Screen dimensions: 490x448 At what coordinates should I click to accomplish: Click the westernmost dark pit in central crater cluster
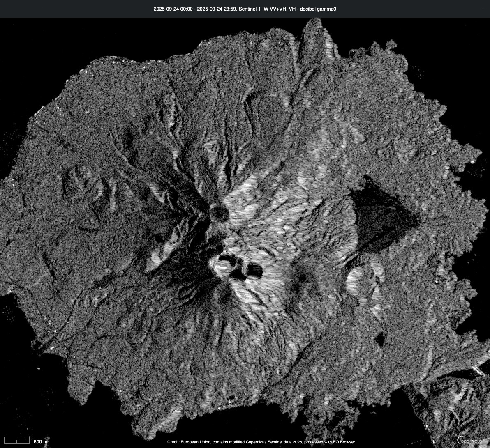(x=225, y=258)
